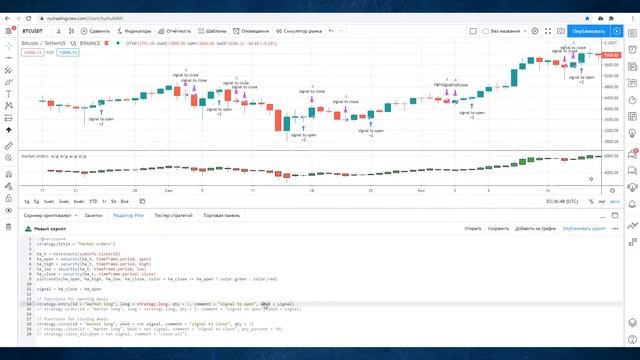Select the Все all-time range button
Screen dimensions: 640x360
click(124, 202)
